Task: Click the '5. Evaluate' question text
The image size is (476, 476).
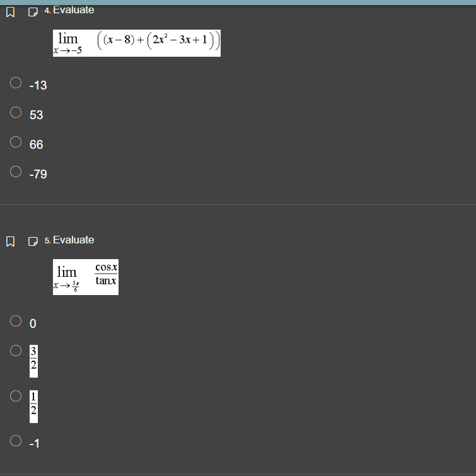Action: click(69, 240)
